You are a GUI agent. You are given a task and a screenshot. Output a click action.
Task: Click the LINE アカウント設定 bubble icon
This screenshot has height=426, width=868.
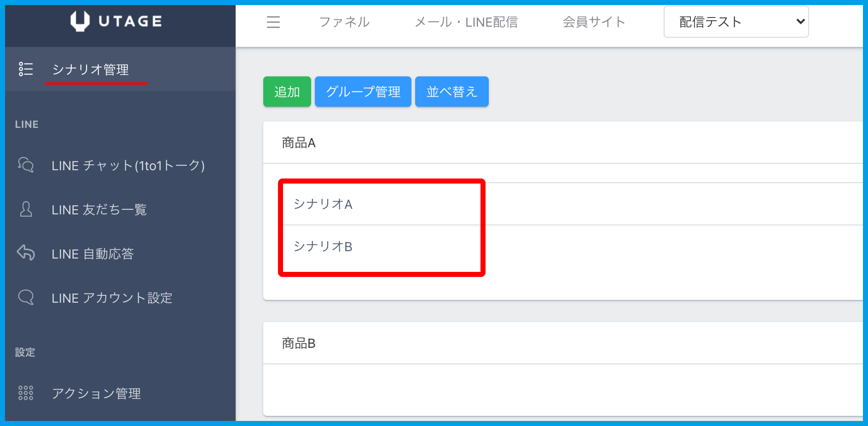coord(26,297)
